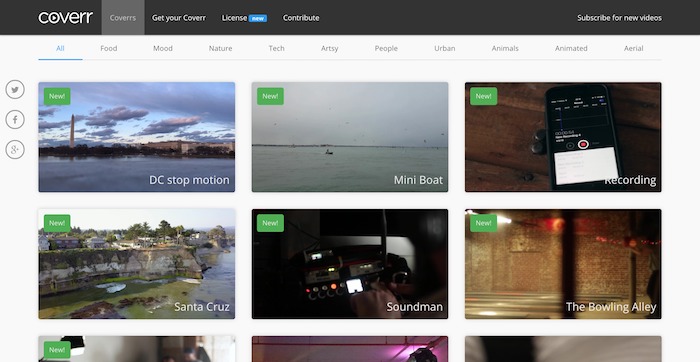Open the Coverrs nav item
The width and height of the screenshot is (700, 362).
pos(123,17)
